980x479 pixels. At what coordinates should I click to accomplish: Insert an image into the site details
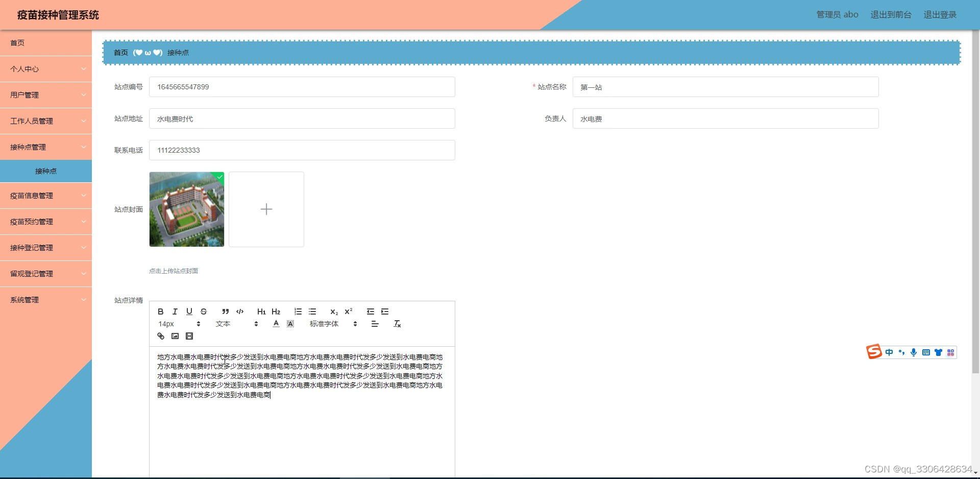(x=175, y=336)
